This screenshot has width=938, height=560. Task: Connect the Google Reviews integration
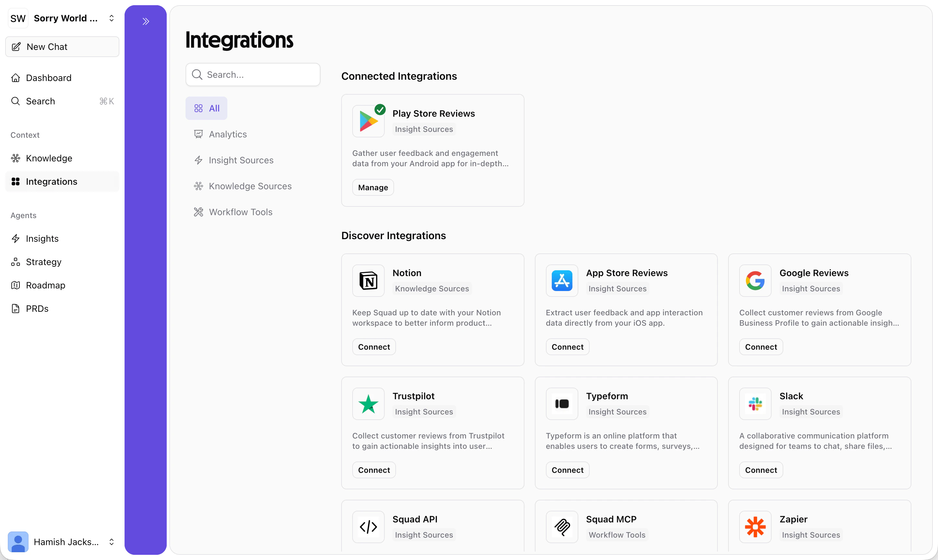pos(760,346)
